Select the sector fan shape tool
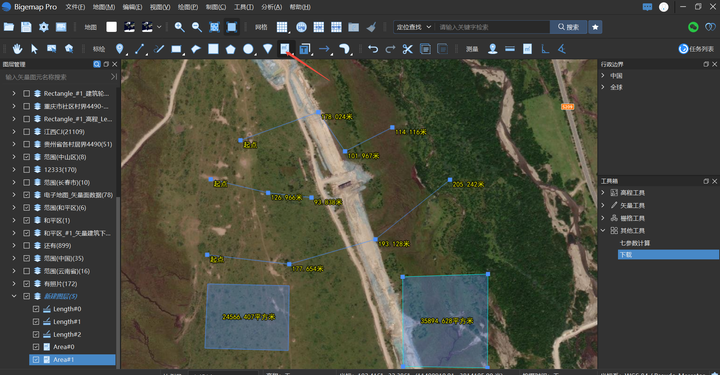The height and width of the screenshot is (375, 720). point(268,49)
